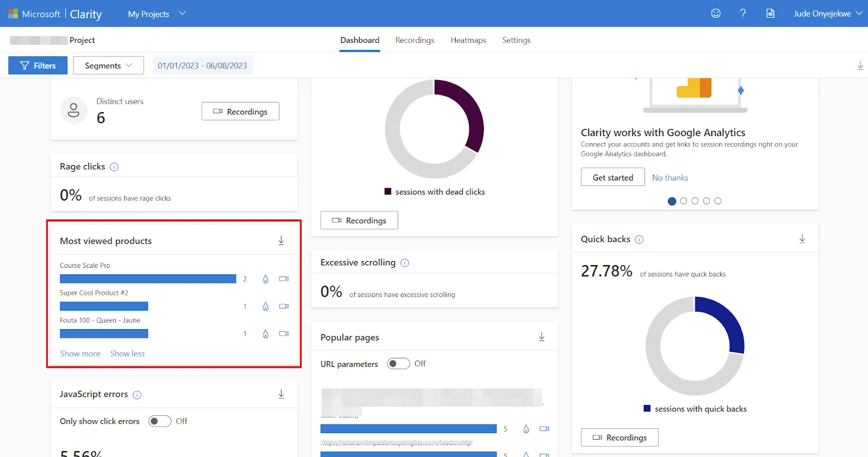Switch to the Recordings tab
The image size is (868, 457).
pos(414,40)
